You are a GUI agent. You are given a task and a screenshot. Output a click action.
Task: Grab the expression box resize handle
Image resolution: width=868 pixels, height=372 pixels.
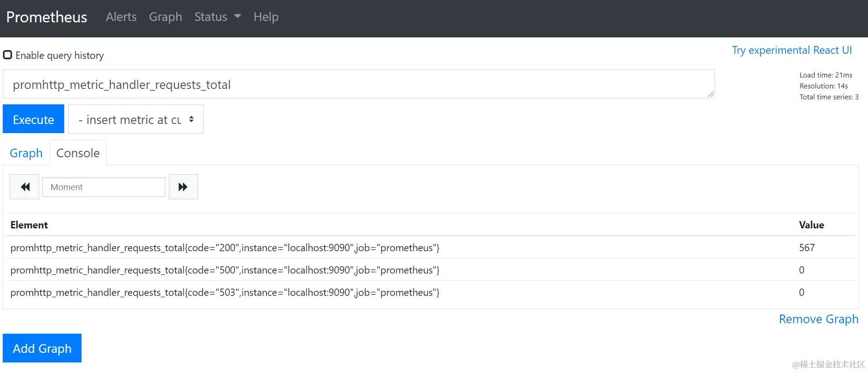tap(710, 94)
